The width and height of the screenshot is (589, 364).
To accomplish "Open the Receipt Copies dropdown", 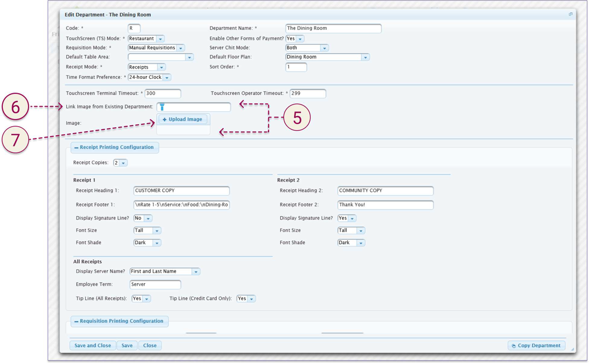I will click(123, 163).
